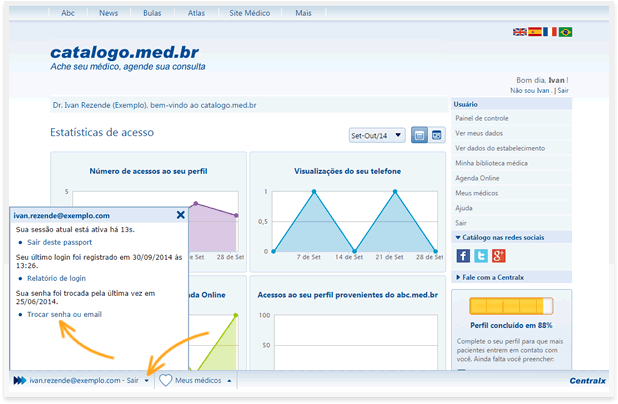Click Número de acessos ao seu perfil heading

148,171
